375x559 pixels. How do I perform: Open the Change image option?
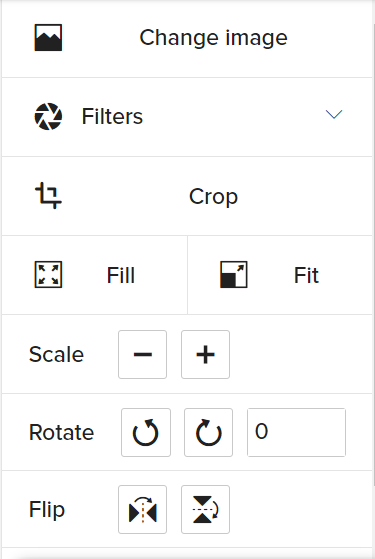[187, 38]
